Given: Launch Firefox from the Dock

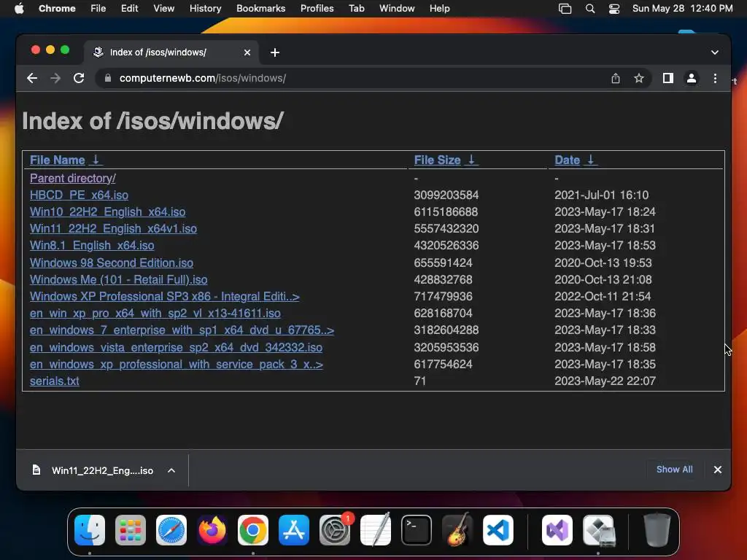Looking at the screenshot, I should tap(212, 530).
